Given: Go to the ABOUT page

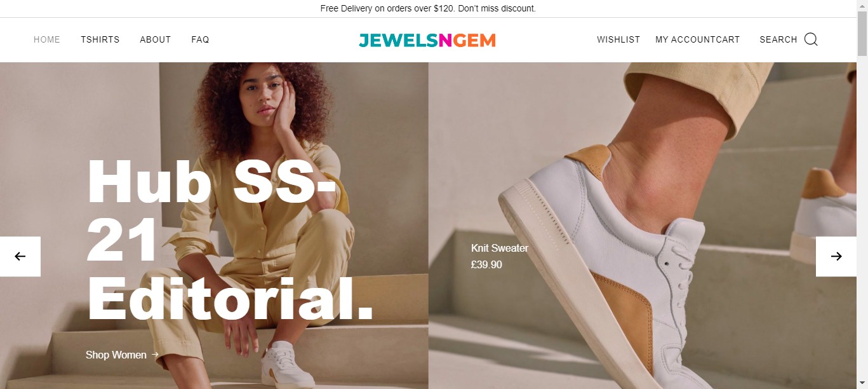Looking at the screenshot, I should click(156, 39).
